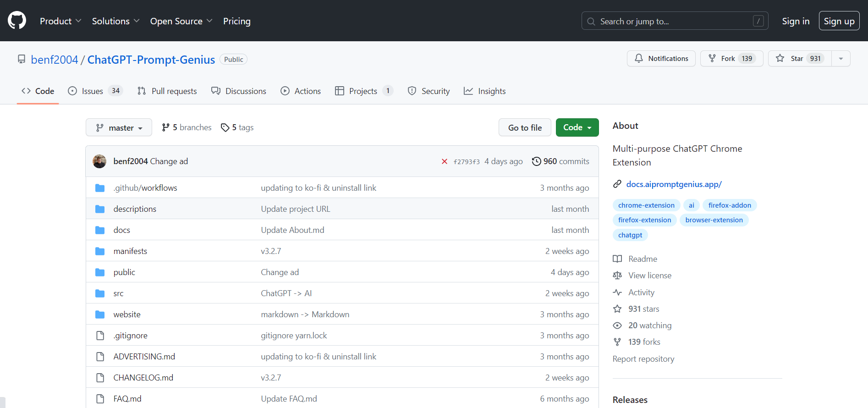Viewport: 868px width, 408px height.
Task: Open Notifications for this repository
Action: click(x=661, y=59)
